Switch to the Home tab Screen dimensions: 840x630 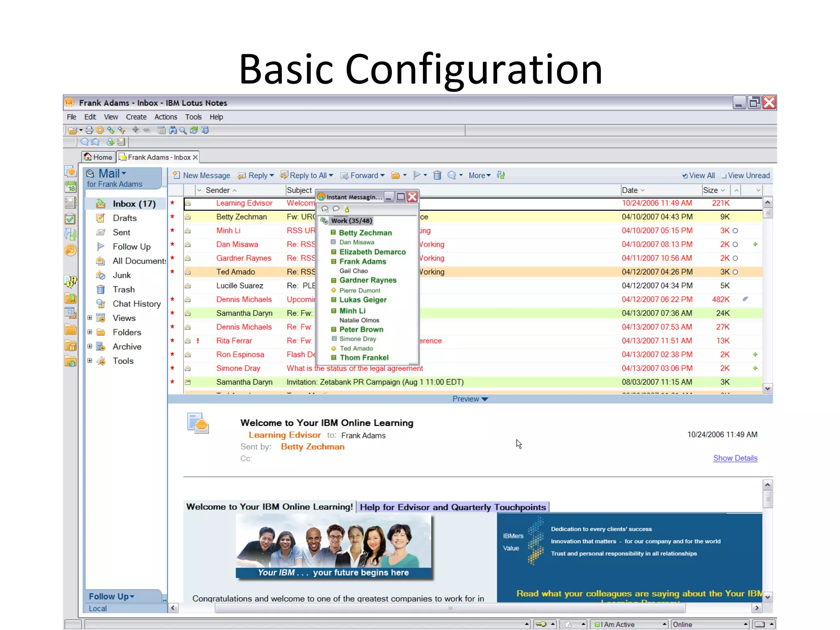tap(98, 157)
